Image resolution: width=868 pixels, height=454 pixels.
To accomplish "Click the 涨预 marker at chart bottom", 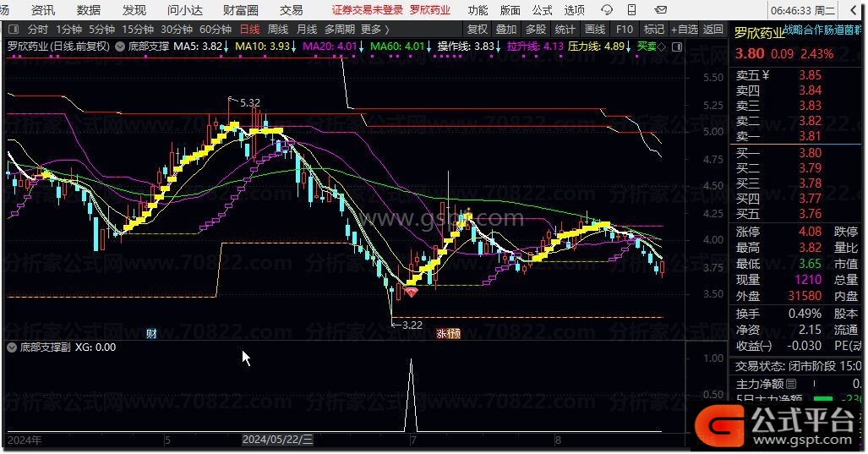I will tap(449, 333).
